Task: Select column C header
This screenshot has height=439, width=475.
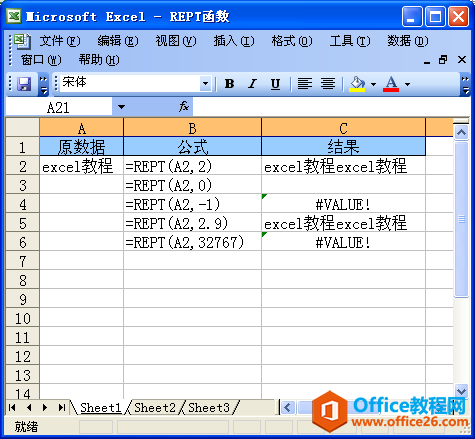Action: (x=343, y=128)
